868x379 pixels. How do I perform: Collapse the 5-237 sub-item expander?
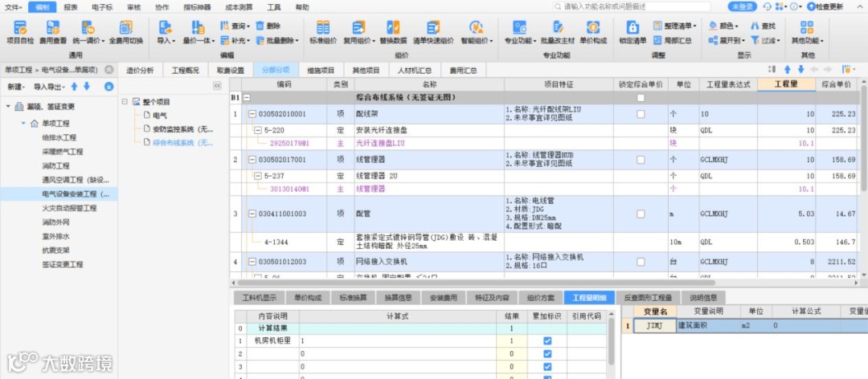click(257, 176)
